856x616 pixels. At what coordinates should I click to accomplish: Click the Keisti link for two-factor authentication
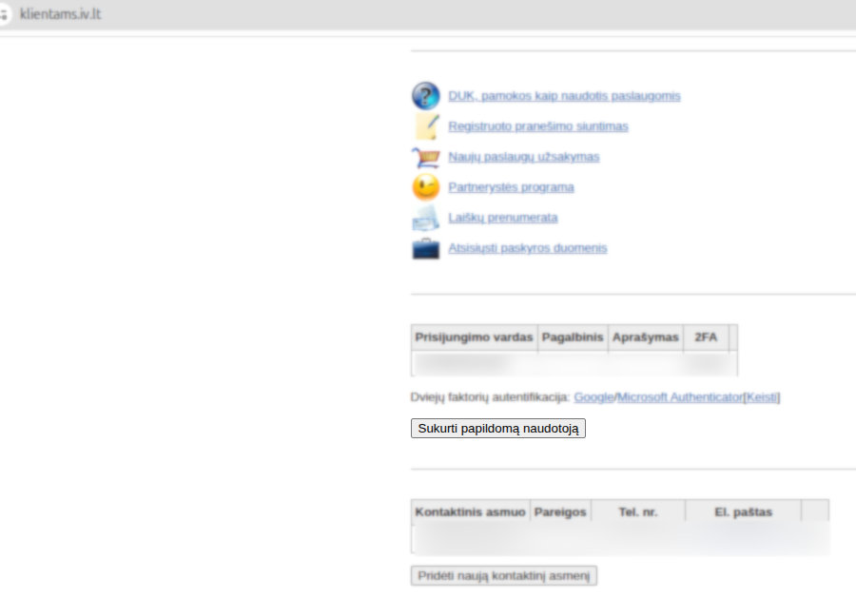762,397
